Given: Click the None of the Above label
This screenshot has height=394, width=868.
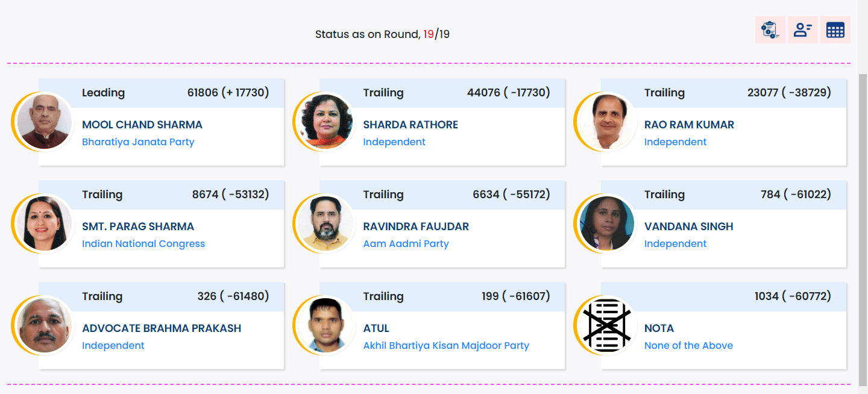Looking at the screenshot, I should 688,346.
